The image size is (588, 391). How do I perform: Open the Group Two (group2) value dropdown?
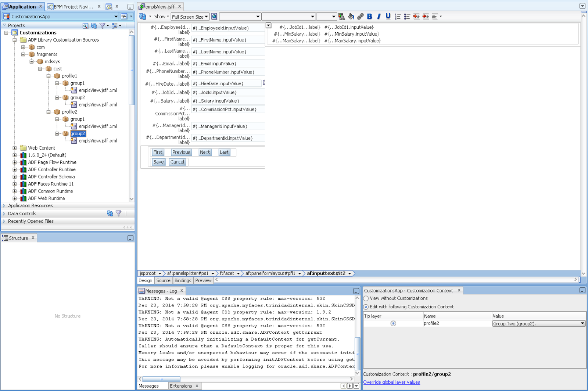click(x=539, y=323)
